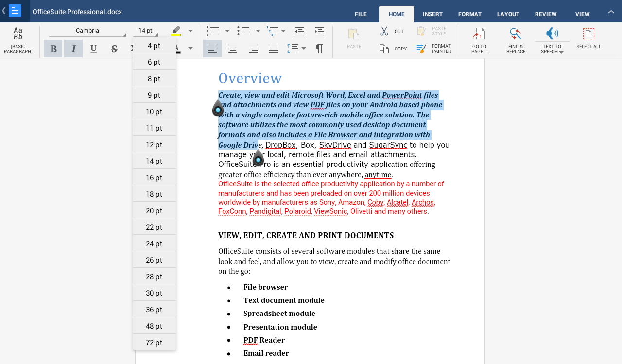Click the Paste Style icon
The width and height of the screenshot is (622, 364).
(x=421, y=31)
